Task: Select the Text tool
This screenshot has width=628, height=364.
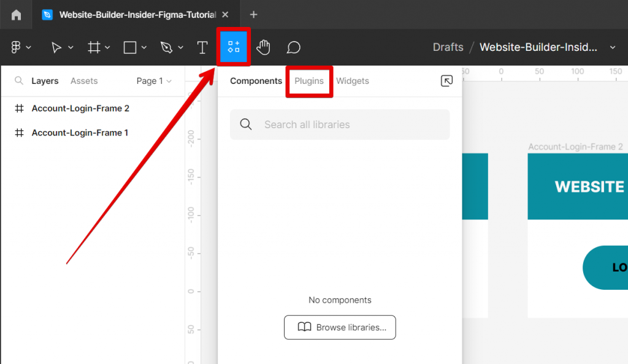Action: [x=202, y=47]
